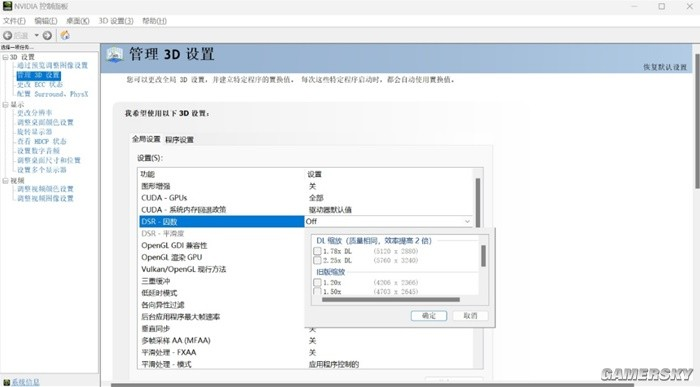
Task: Click the 确定 button
Action: 429,316
